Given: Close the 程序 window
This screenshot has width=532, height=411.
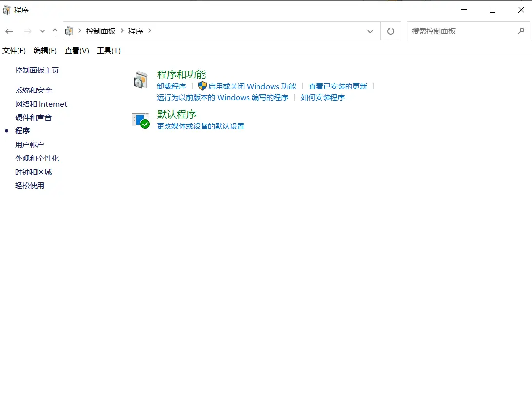Looking at the screenshot, I should 521,10.
